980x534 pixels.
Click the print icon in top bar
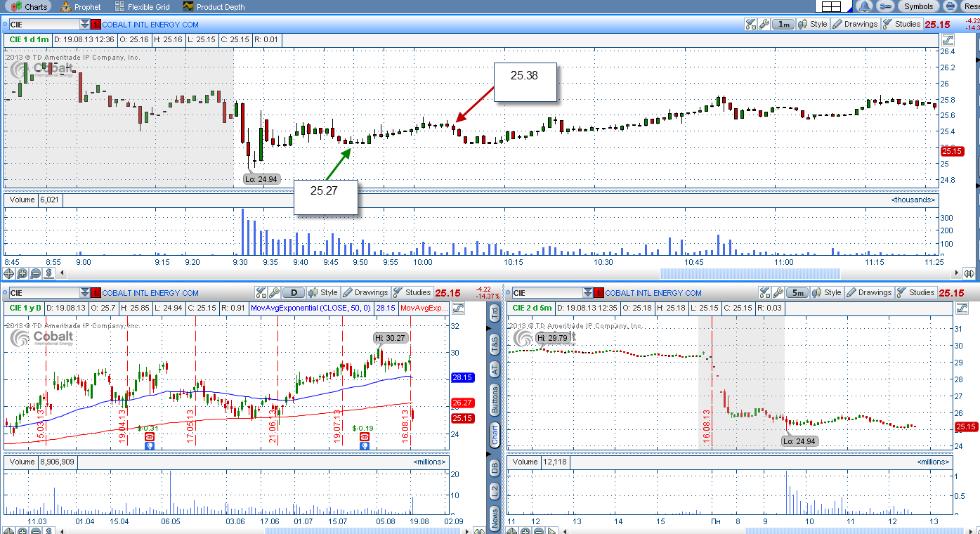950,6
